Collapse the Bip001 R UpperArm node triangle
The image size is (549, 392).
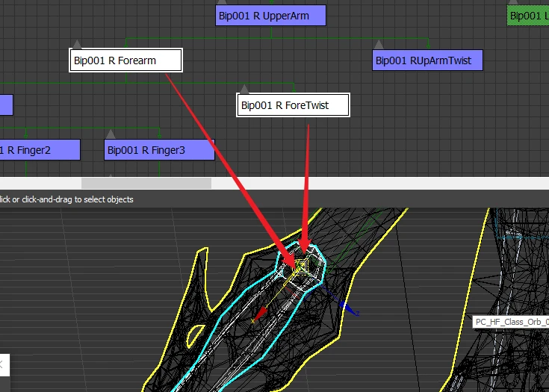pos(222,1)
